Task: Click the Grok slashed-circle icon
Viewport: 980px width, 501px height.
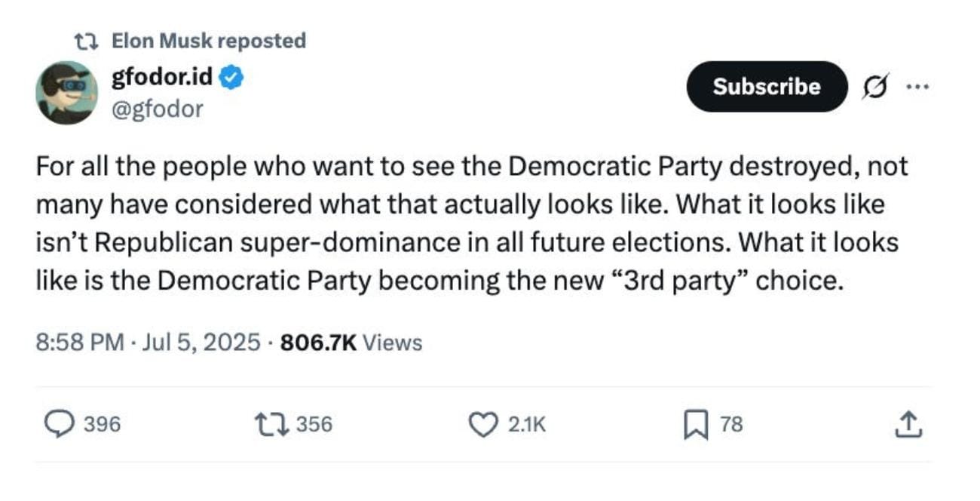Action: pyautogui.click(x=877, y=86)
